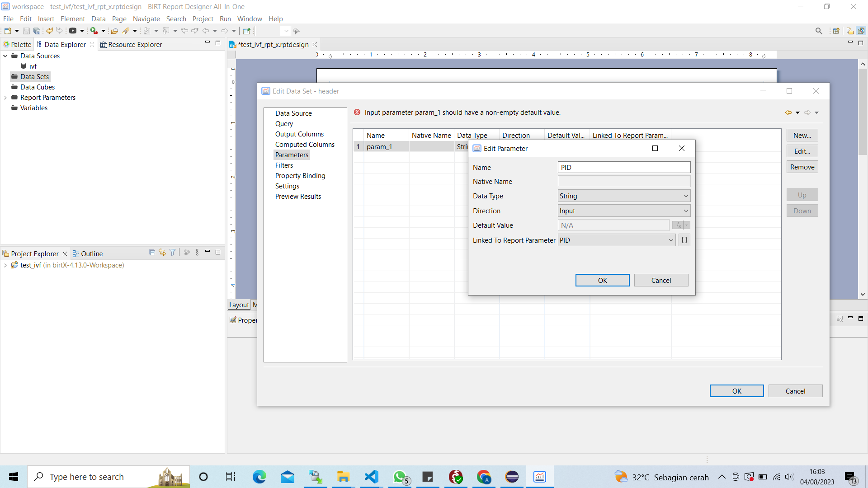Click the Search magnifier in main toolbar
The height and width of the screenshot is (488, 868).
tap(819, 31)
